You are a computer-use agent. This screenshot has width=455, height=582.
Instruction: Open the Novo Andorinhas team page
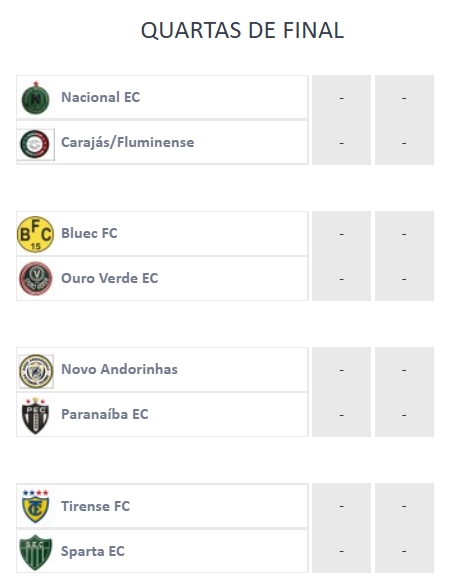coord(119,369)
